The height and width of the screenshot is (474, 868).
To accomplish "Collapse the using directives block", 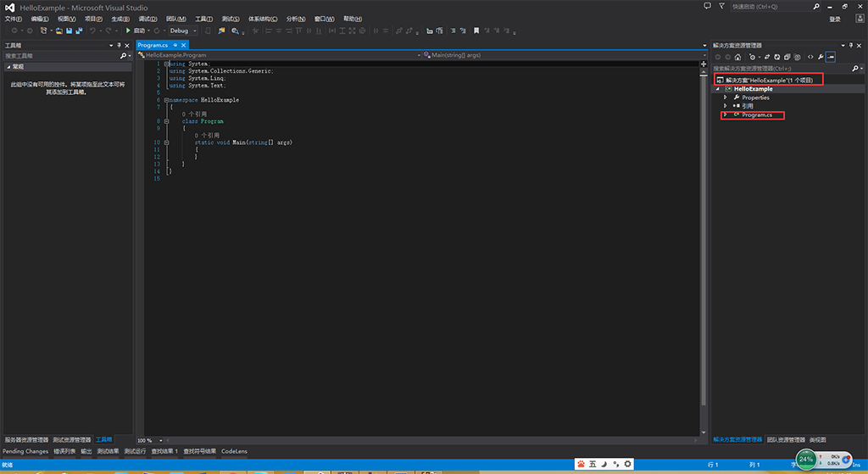I will pyautogui.click(x=167, y=64).
